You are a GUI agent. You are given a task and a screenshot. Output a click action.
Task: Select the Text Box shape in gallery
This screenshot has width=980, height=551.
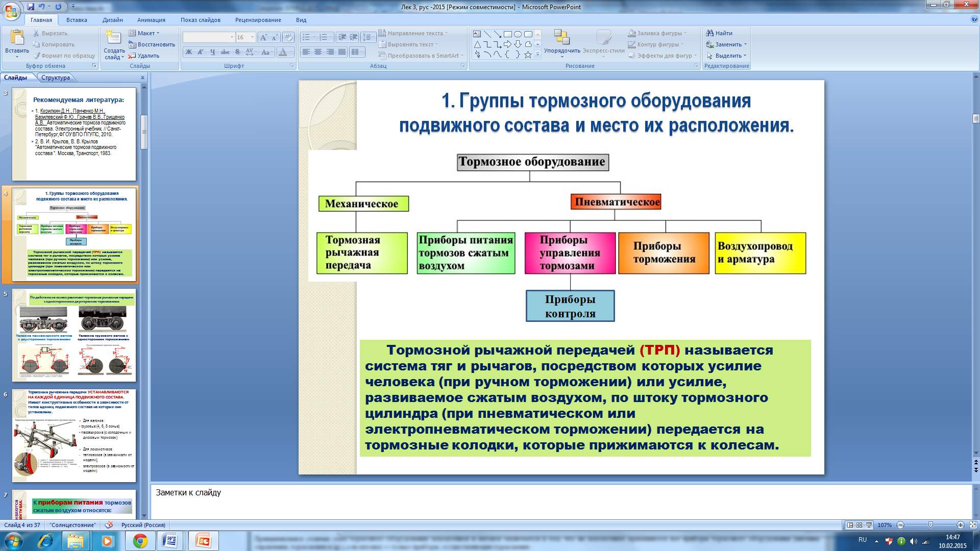coord(477,34)
